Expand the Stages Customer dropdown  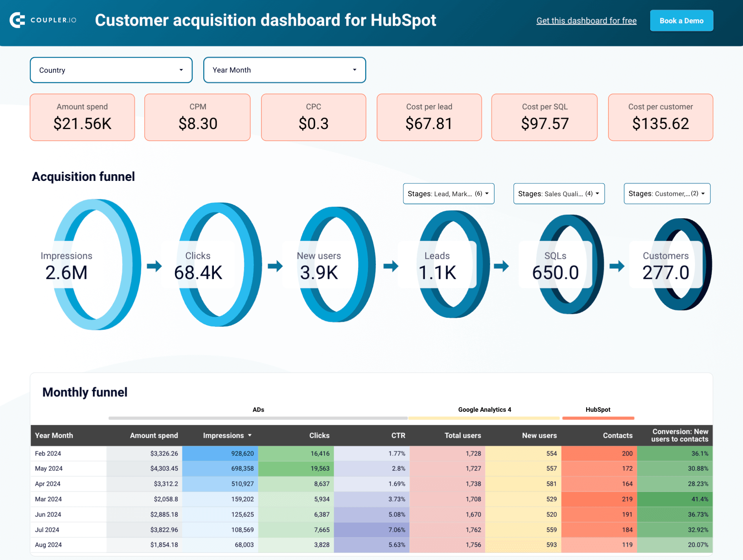(667, 193)
